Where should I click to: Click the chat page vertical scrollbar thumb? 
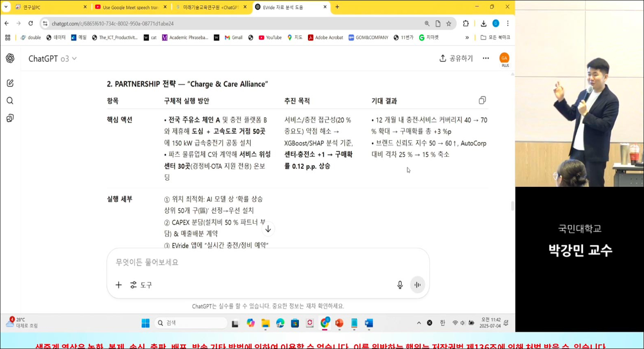(x=513, y=206)
